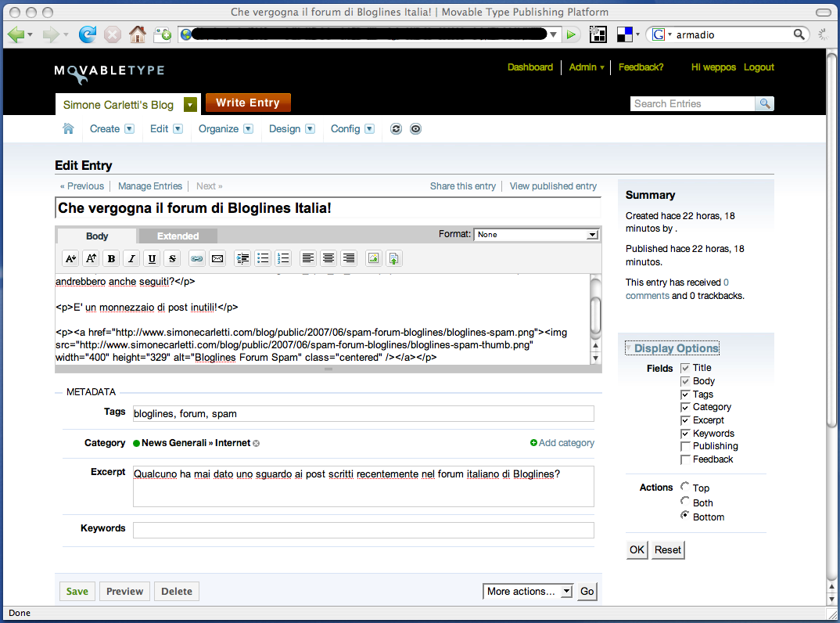Click the indent blockquote icon
Image resolution: width=840 pixels, height=623 pixels.
[x=242, y=258]
